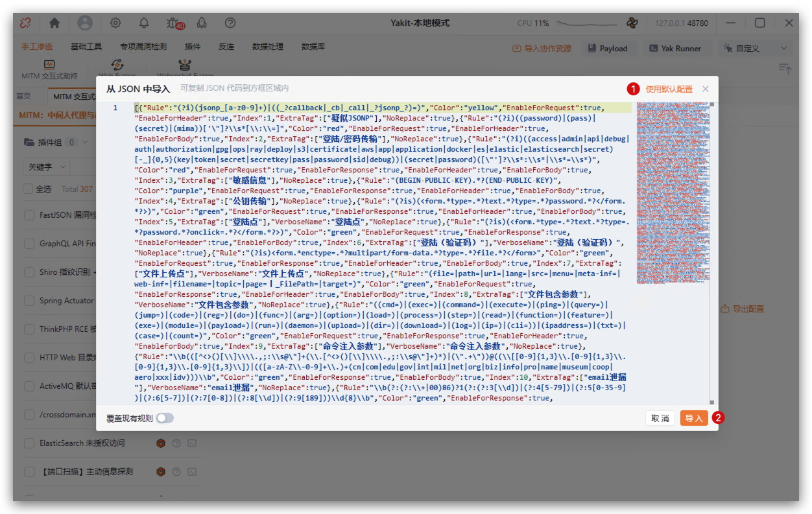The image size is (812, 514).
Task: Open the user profile avatar
Action: coord(85,23)
